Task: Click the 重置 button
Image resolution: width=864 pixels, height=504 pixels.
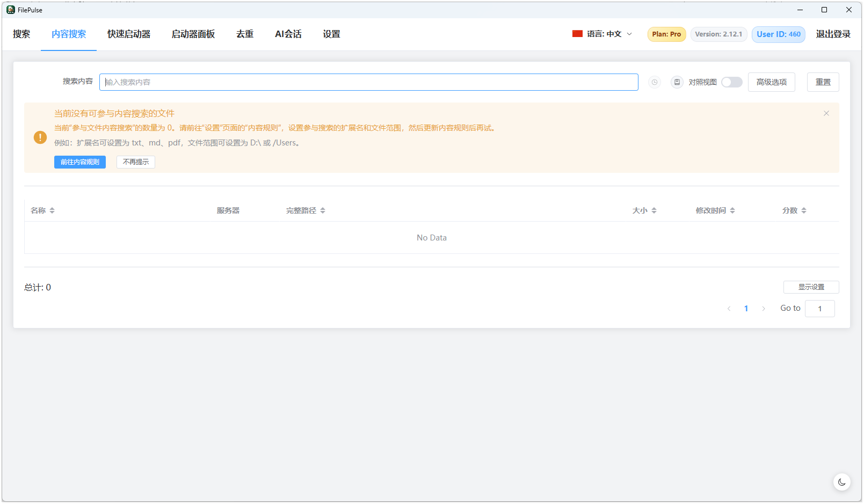Action: click(x=823, y=82)
